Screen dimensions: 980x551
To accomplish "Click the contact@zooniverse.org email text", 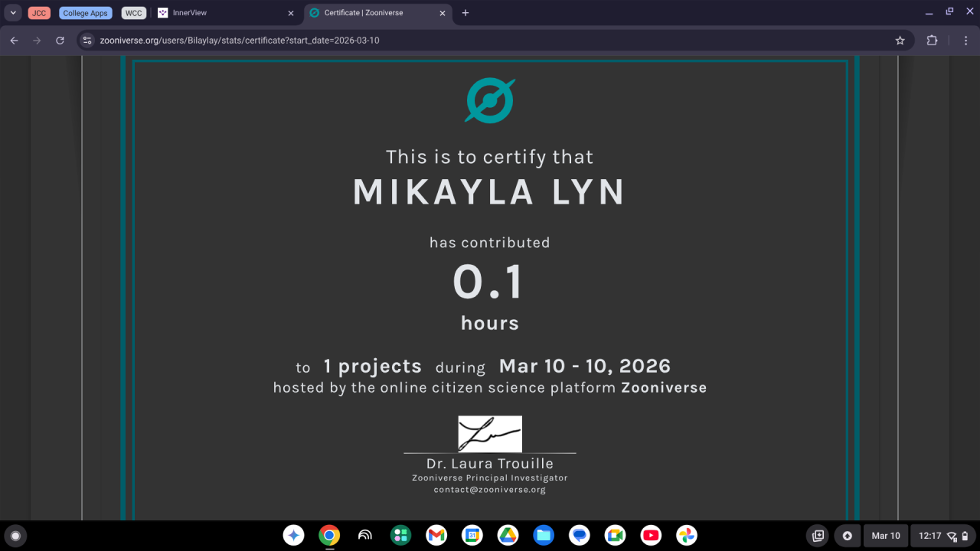I will (490, 490).
